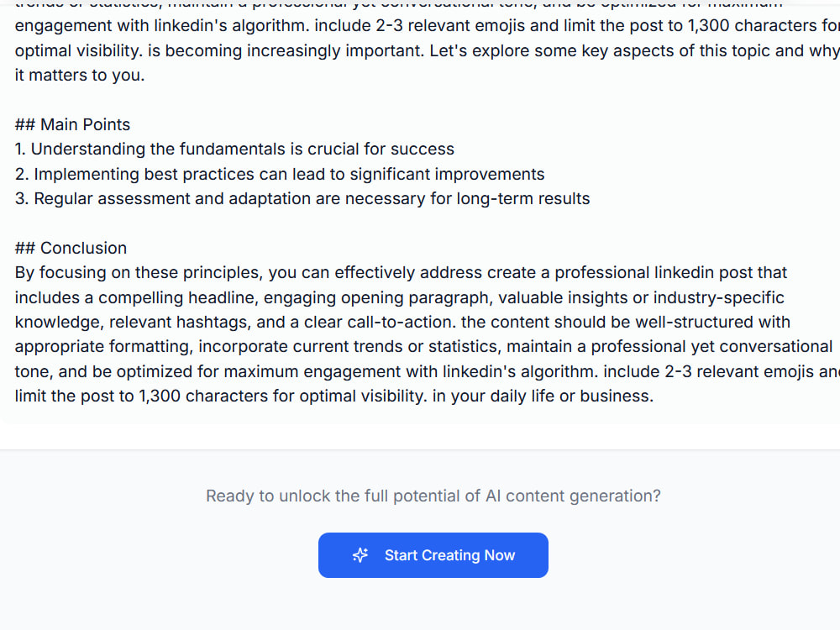Click the 'Implementing best practices' list item
Screen dimensions: 840x630
point(280,174)
